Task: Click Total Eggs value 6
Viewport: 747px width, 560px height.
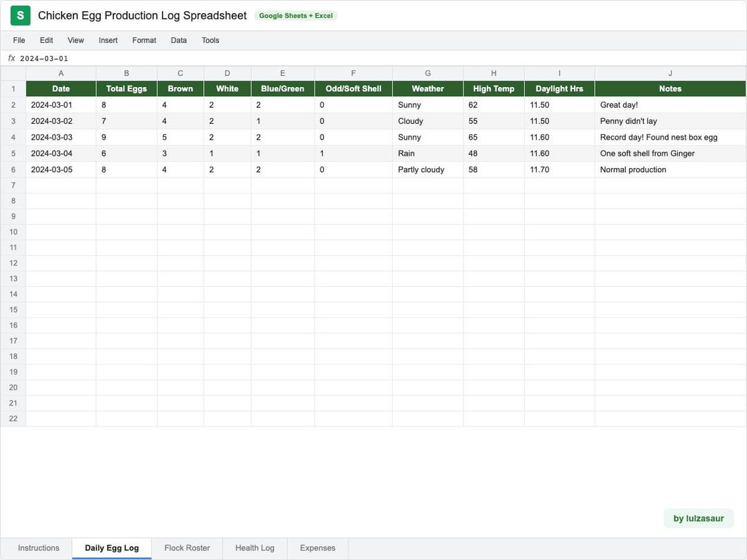Action: click(127, 153)
